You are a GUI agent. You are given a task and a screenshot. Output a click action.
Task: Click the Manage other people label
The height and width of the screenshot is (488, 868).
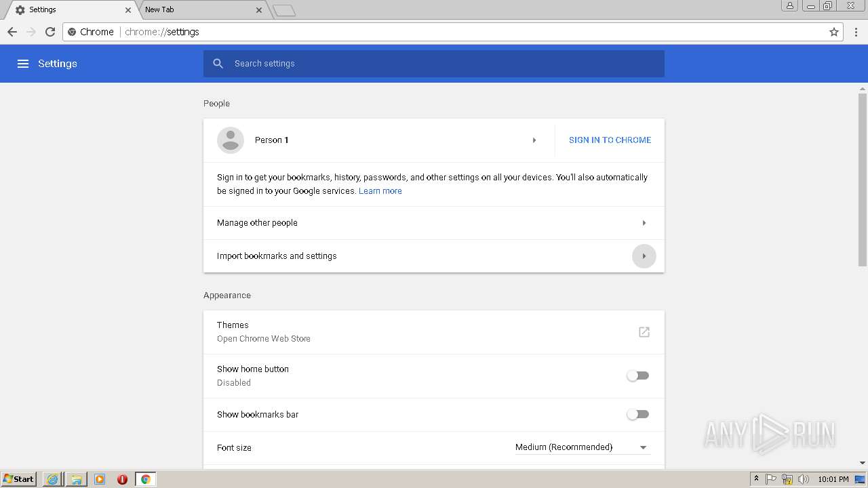click(257, 223)
